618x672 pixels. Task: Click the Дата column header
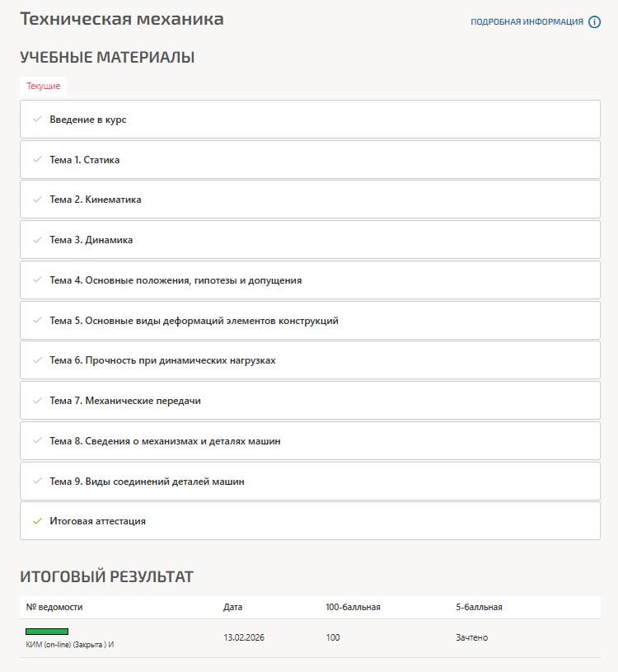(232, 608)
